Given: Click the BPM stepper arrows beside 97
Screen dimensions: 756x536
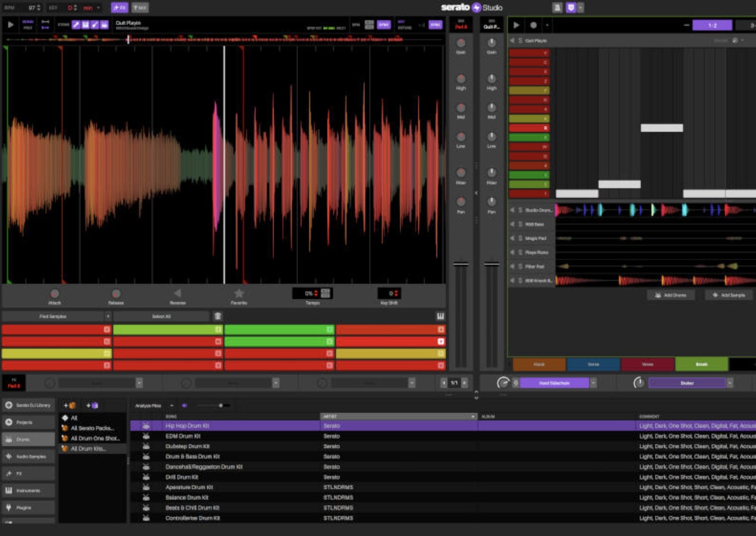Looking at the screenshot, I should [39, 8].
